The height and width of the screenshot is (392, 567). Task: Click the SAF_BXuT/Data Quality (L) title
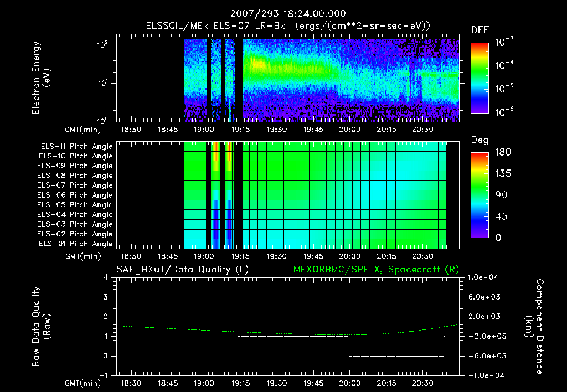click(x=183, y=270)
